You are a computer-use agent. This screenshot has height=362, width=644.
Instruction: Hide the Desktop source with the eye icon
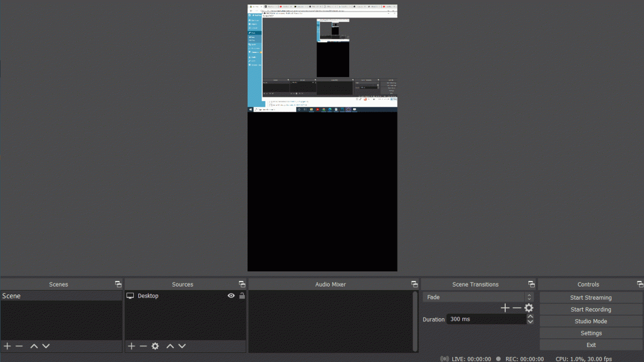coord(231,296)
